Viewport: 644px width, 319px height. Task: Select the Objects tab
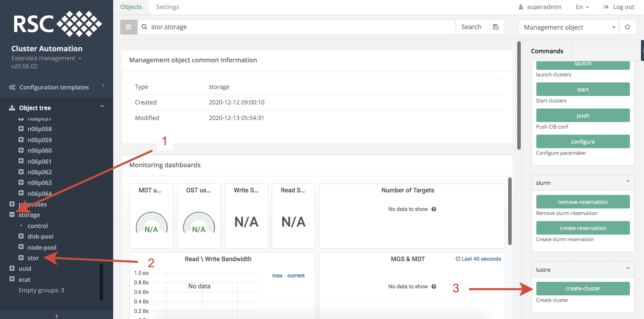(131, 7)
